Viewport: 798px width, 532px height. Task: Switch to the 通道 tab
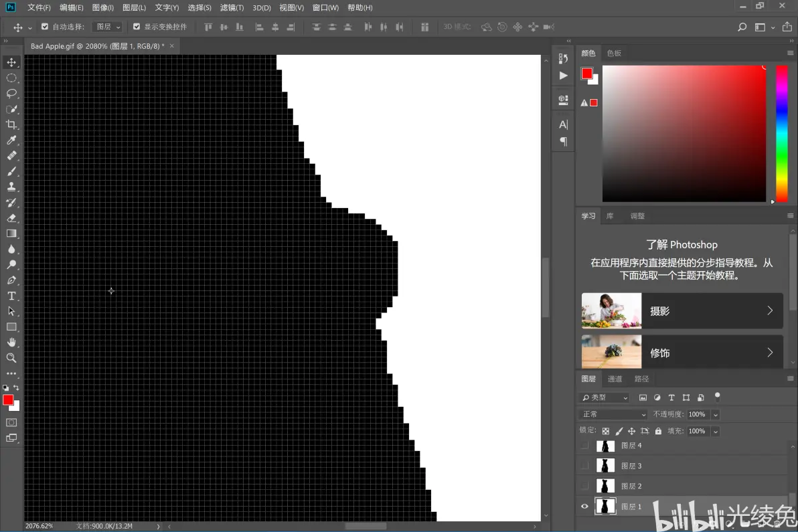(x=615, y=379)
